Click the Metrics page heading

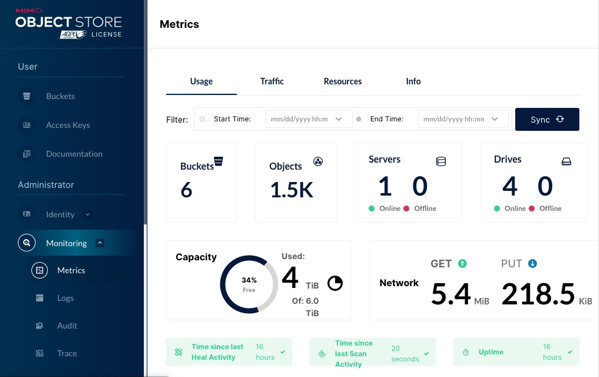click(179, 24)
